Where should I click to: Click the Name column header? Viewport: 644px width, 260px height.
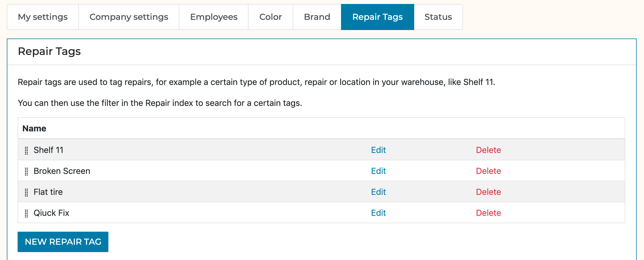[35, 128]
